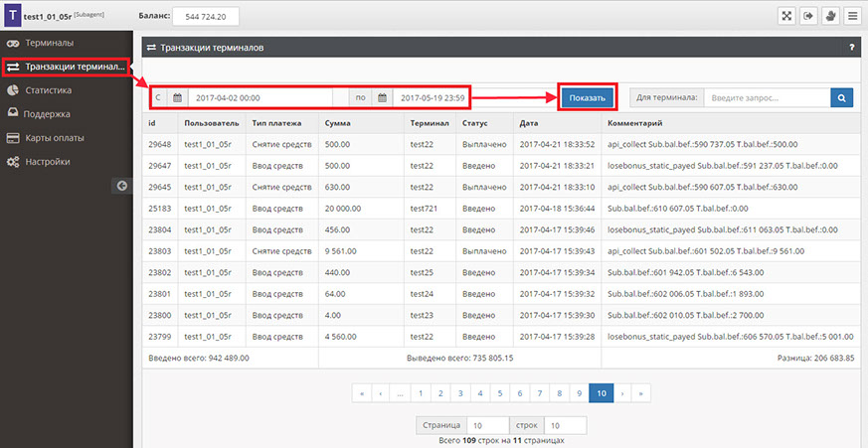This screenshot has height=448, width=868.
Task: Click the magnifier search button for terminal
Action: pos(842,97)
